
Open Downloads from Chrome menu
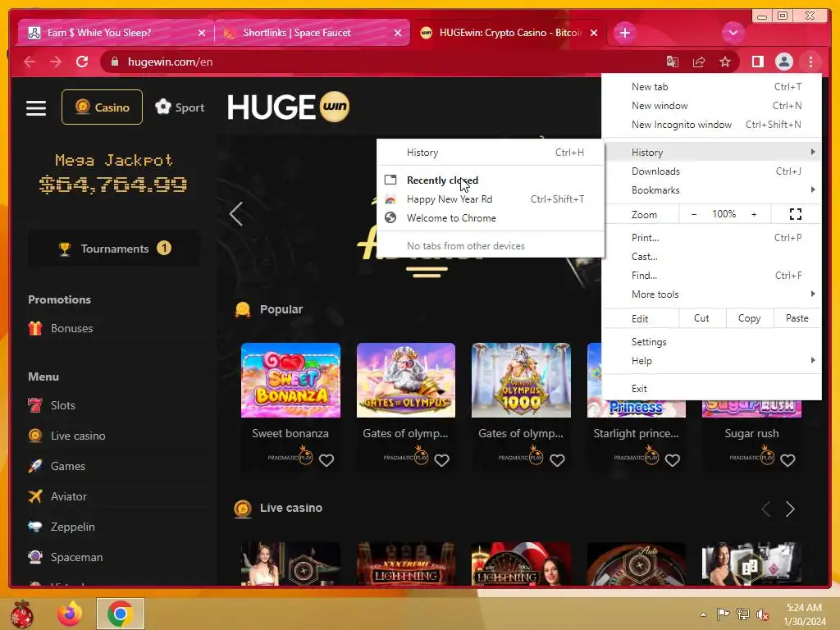(x=711, y=171)
